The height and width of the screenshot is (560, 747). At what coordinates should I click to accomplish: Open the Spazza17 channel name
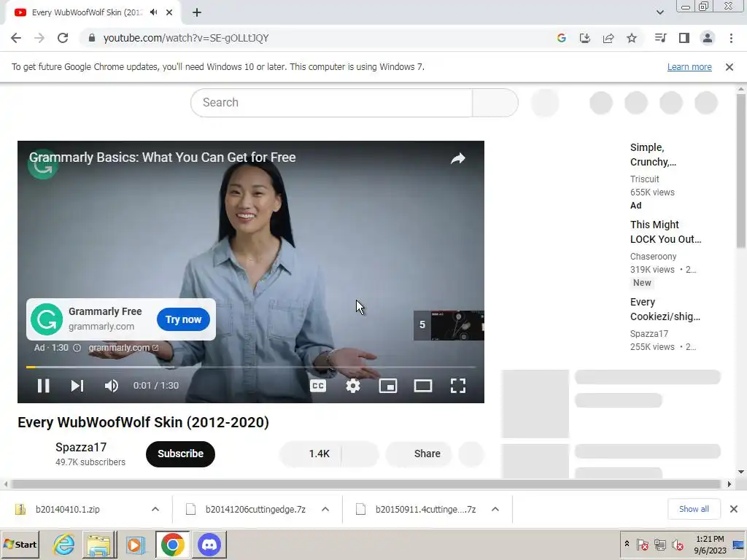pyautogui.click(x=81, y=447)
